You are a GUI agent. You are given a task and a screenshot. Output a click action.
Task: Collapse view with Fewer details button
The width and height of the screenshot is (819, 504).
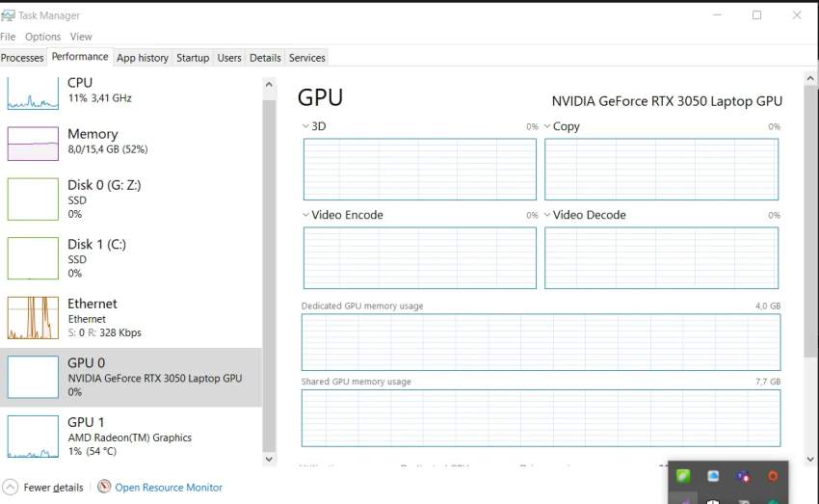point(43,488)
